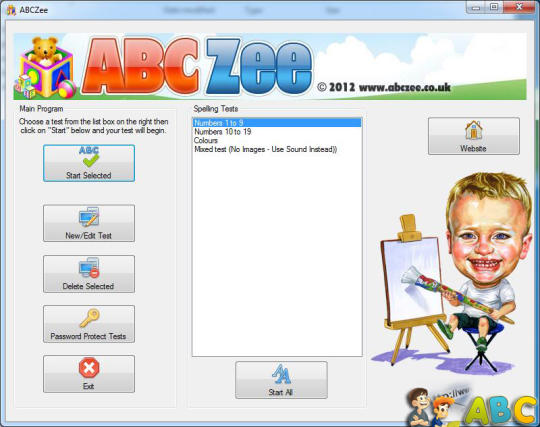The image size is (540, 427).
Task: Click the Delete Selected button
Action: (x=89, y=274)
